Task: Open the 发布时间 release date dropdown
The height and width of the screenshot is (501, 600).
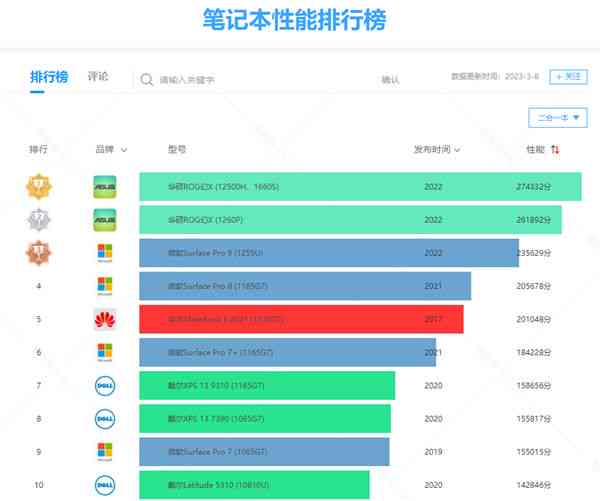Action: click(437, 149)
